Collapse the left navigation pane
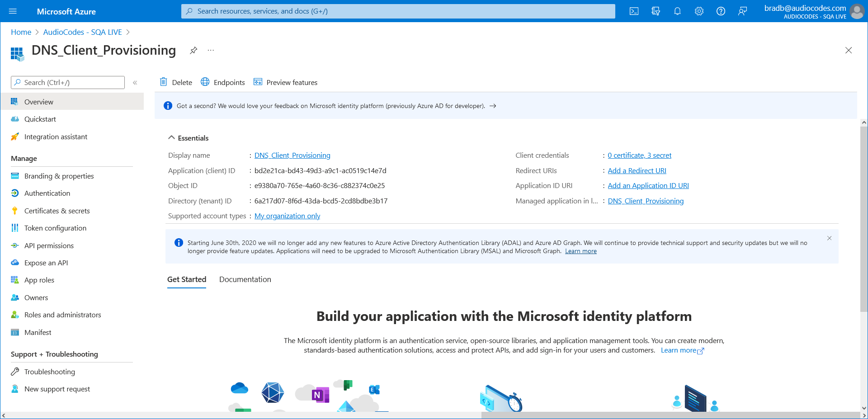This screenshot has height=419, width=868. pyautogui.click(x=135, y=82)
